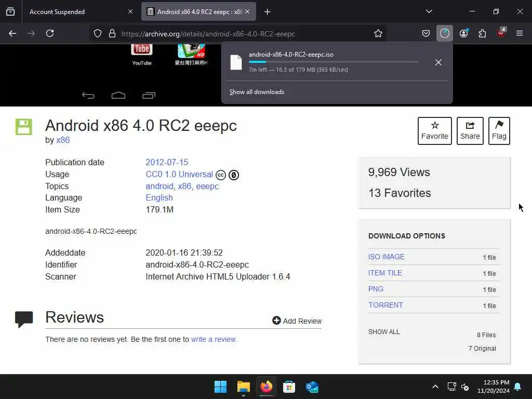Cancel the android-x86 iso download
The image size is (532, 399).
click(438, 62)
